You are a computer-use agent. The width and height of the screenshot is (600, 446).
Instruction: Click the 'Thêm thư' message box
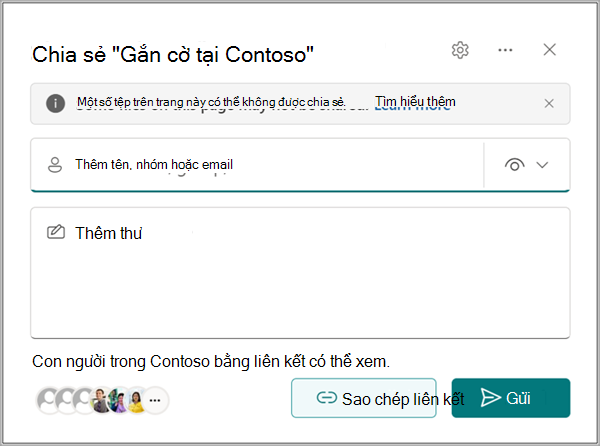(300, 273)
